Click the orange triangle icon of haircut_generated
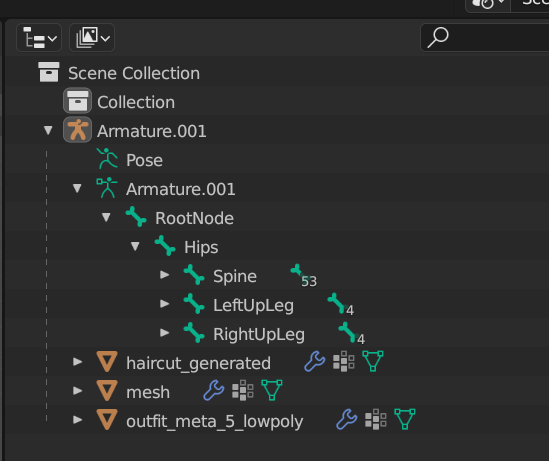549x461 pixels. [107, 362]
